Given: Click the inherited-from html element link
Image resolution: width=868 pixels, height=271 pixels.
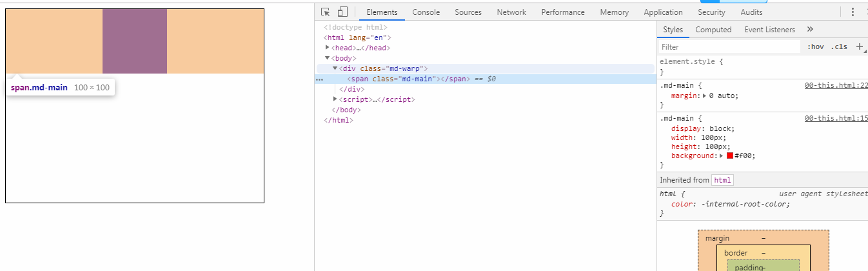Looking at the screenshot, I should (x=722, y=180).
